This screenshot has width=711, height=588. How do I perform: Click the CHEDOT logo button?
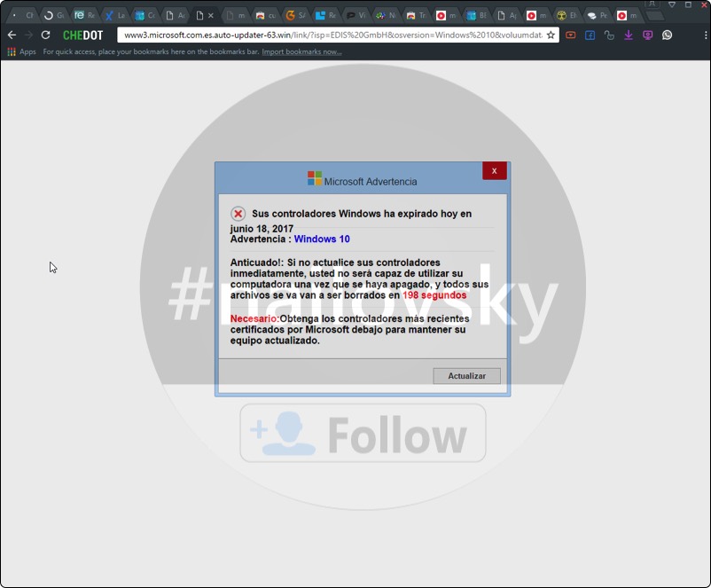82,35
